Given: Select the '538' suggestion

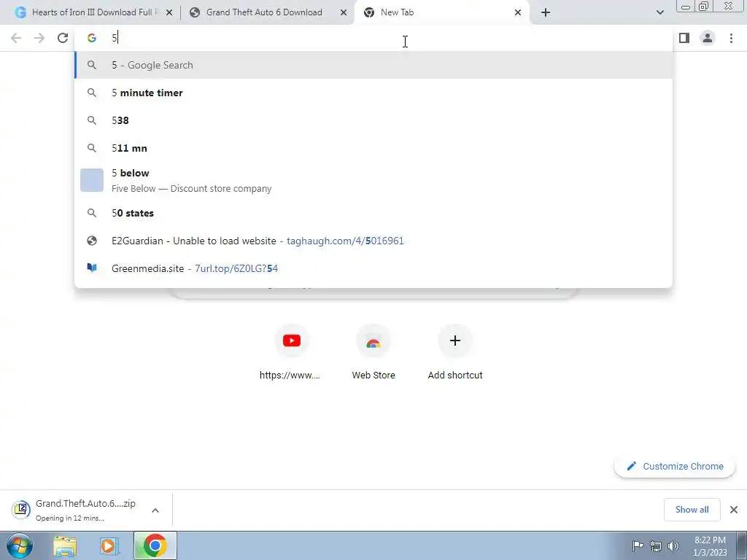Looking at the screenshot, I should point(373,120).
